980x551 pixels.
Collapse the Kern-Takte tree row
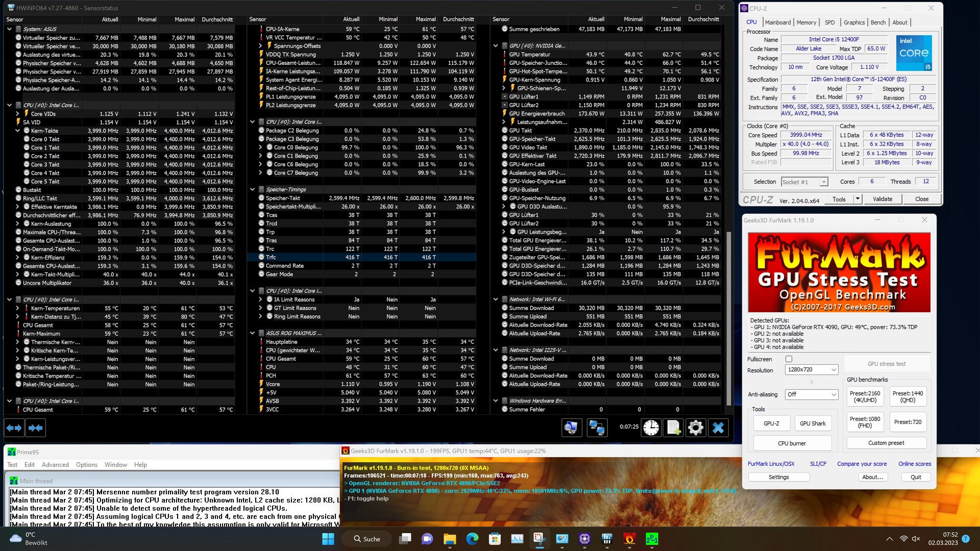pos(18,131)
